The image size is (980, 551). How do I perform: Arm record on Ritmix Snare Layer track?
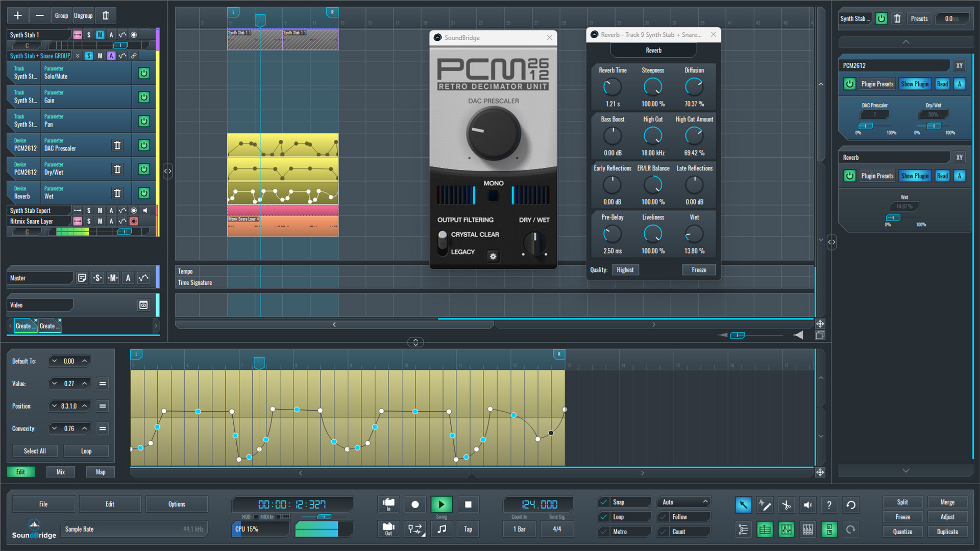click(x=134, y=221)
